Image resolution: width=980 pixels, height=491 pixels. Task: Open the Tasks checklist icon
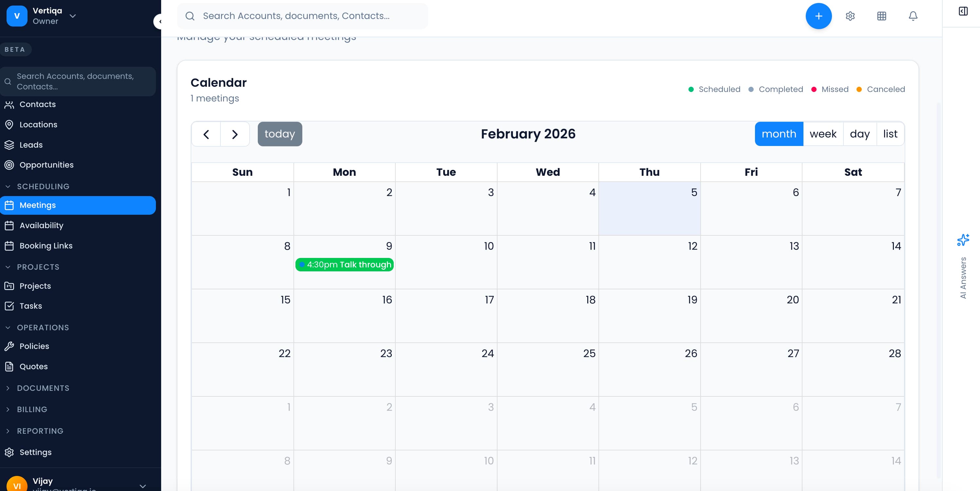pyautogui.click(x=10, y=306)
